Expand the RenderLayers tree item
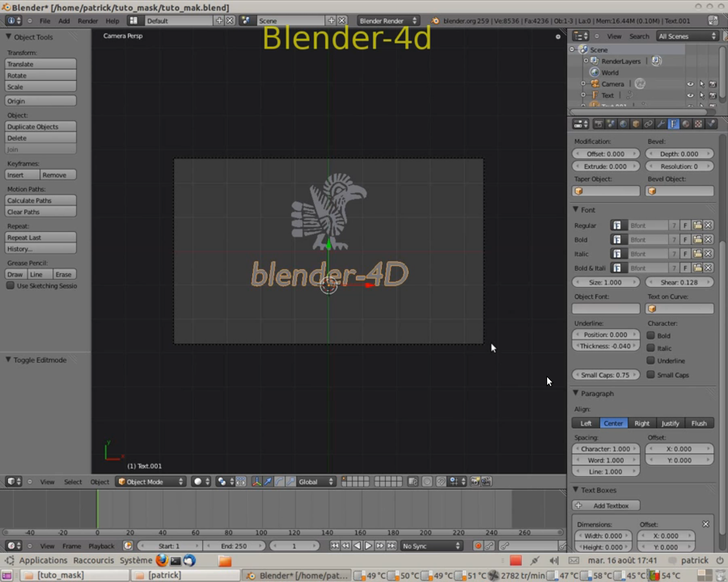Screen dimensions: 728x582 click(x=586, y=61)
